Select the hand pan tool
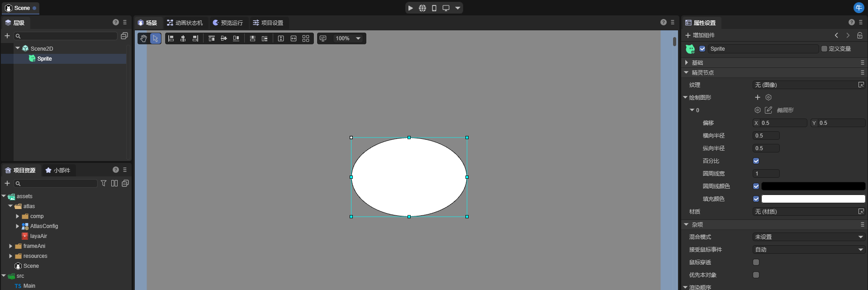868x290 pixels. [143, 38]
